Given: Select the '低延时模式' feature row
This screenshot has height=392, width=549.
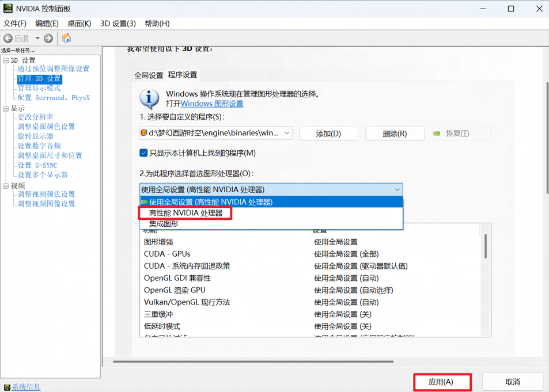Looking at the screenshot, I should [x=310, y=326].
